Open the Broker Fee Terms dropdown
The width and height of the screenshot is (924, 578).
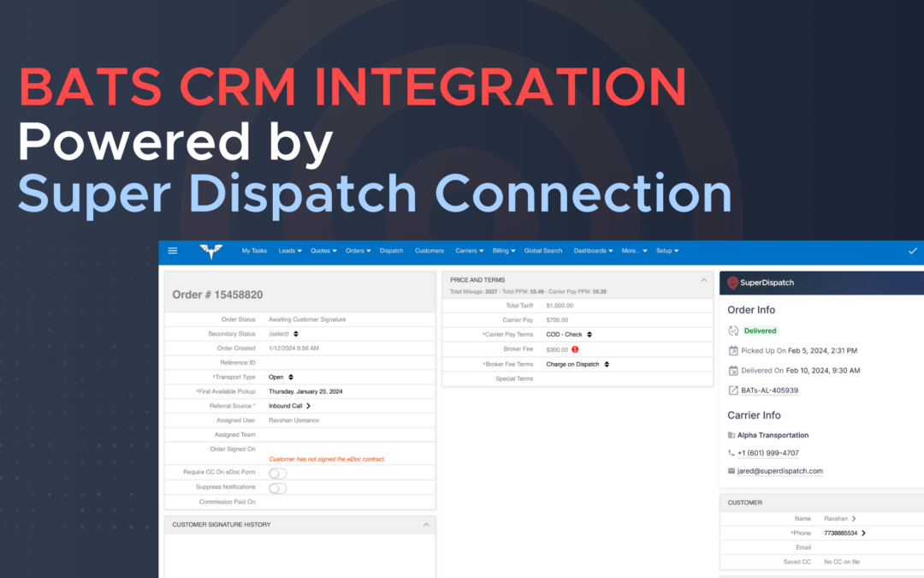coord(577,364)
